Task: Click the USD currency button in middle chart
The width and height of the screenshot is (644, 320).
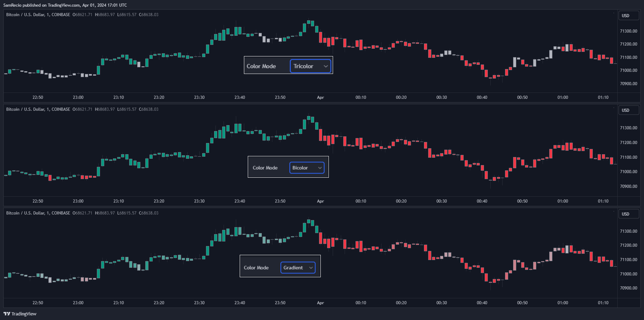Action: tap(628, 110)
